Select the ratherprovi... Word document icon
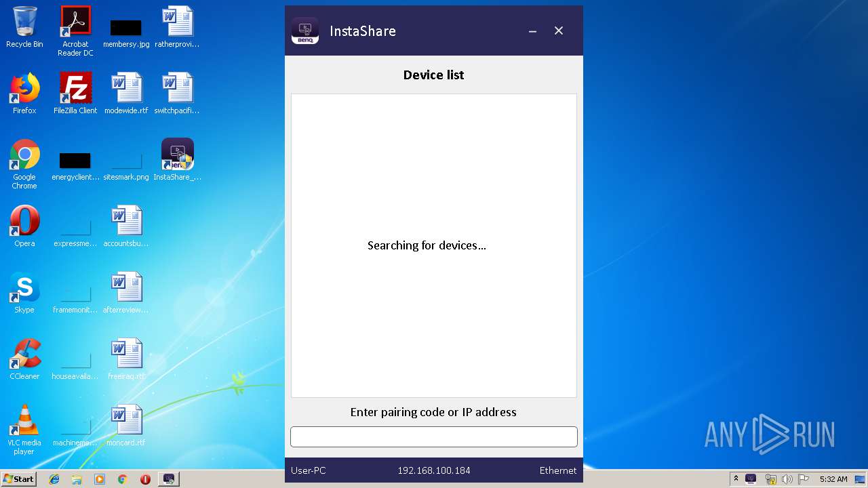Viewport: 868px width, 488px height. coord(177,27)
